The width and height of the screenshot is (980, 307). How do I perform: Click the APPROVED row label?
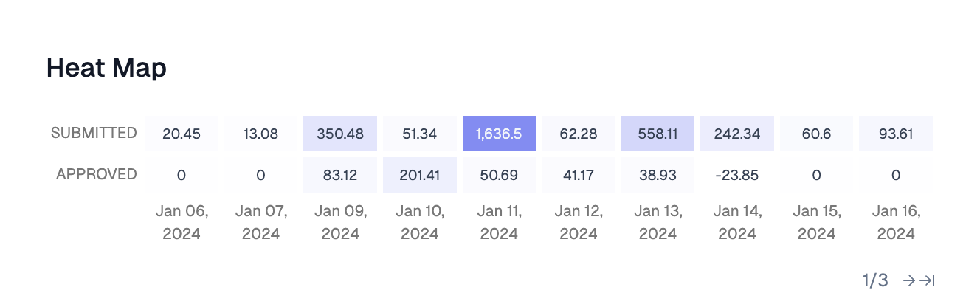point(97,174)
